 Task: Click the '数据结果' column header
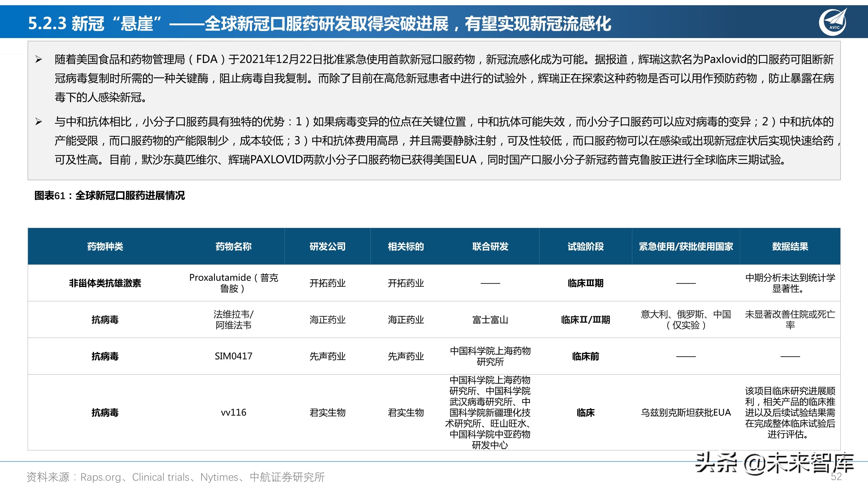(790, 247)
